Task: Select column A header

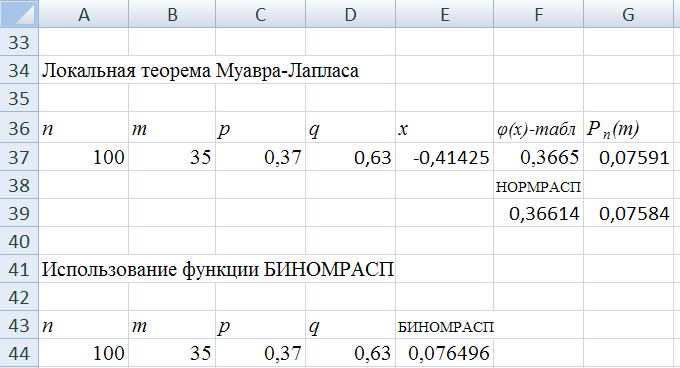Action: [84, 14]
